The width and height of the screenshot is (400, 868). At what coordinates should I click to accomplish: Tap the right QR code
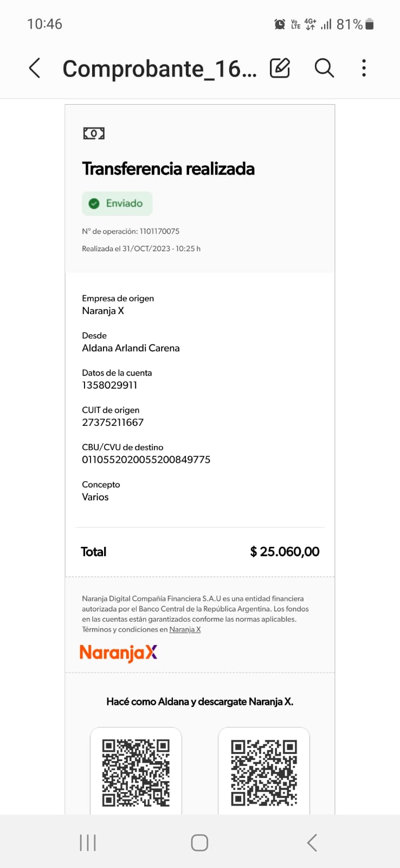(264, 773)
